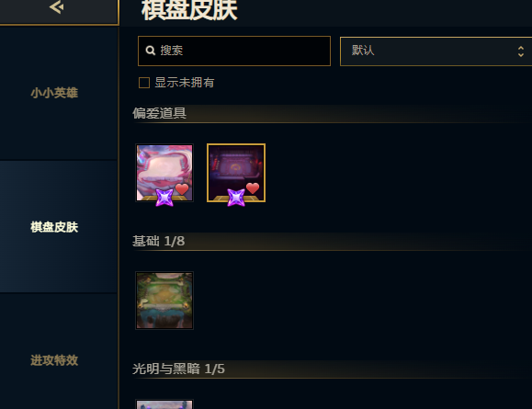Click purple star badge on dark arena

tap(236, 198)
